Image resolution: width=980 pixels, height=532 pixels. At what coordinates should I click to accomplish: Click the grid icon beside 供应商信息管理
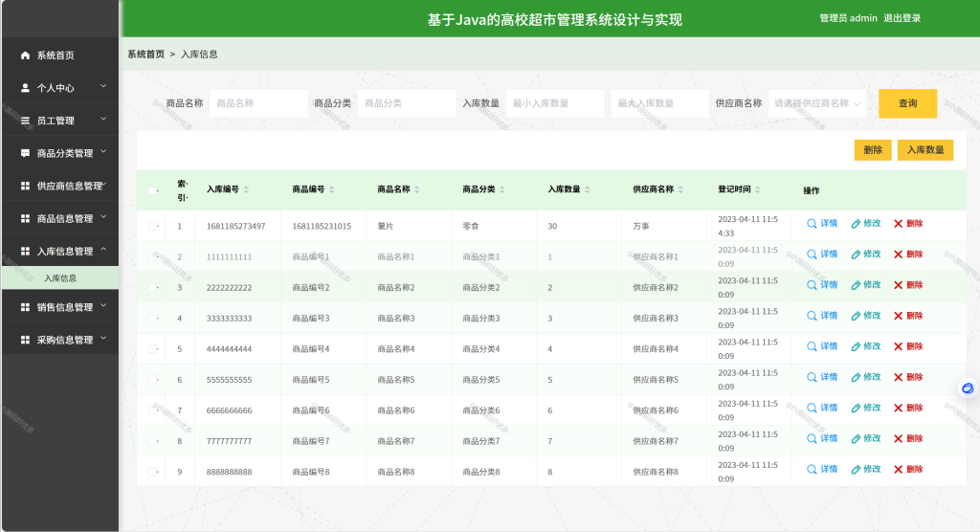[25, 186]
